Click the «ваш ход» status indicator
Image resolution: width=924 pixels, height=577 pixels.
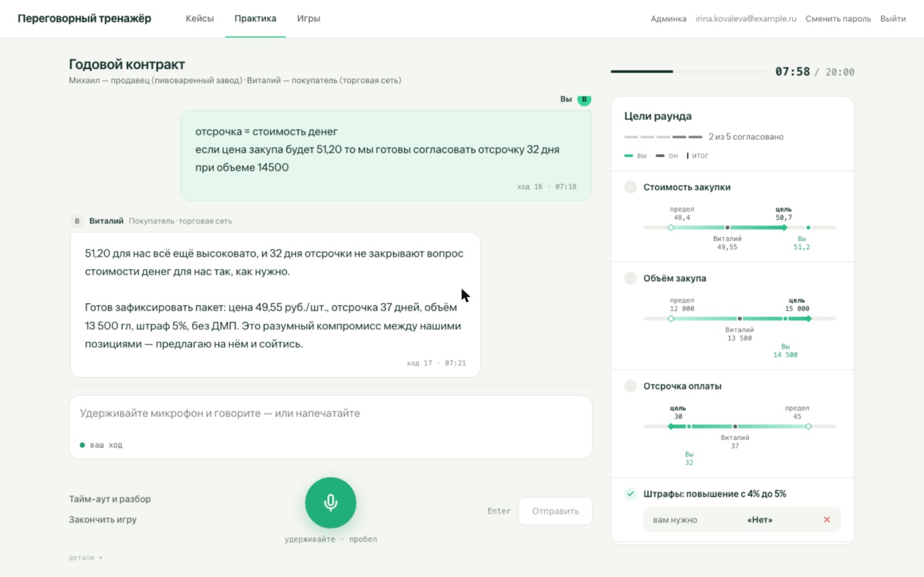point(100,445)
